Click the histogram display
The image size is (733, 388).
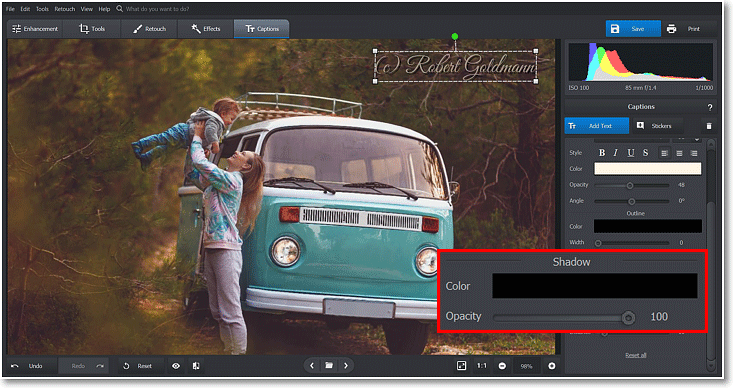(640, 63)
